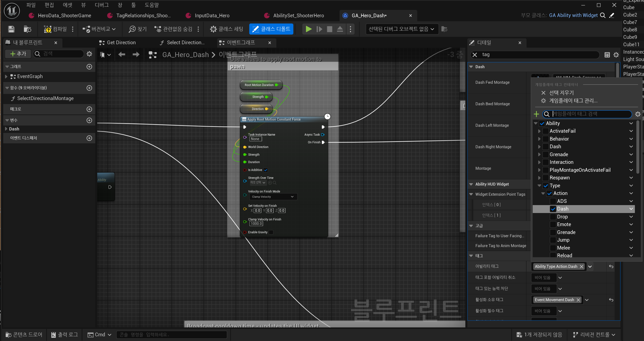Start play in editor with green play button

tap(308, 29)
